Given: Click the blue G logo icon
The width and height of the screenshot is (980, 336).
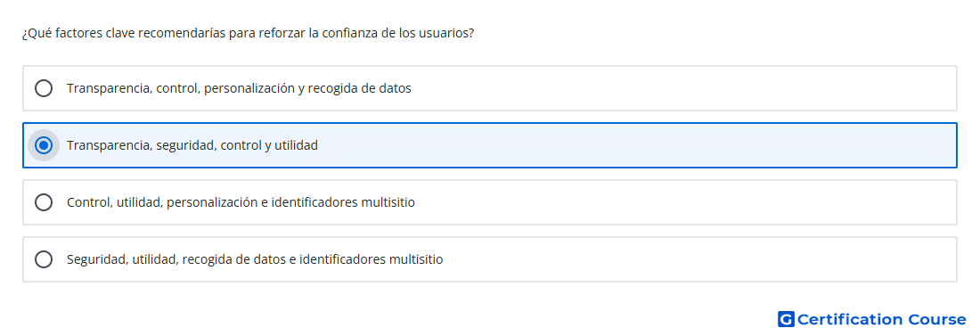Looking at the screenshot, I should pyautogui.click(x=786, y=320).
